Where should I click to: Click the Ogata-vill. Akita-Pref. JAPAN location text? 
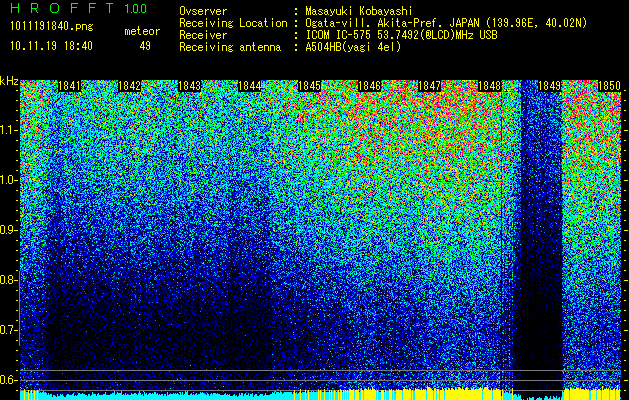coord(446,23)
